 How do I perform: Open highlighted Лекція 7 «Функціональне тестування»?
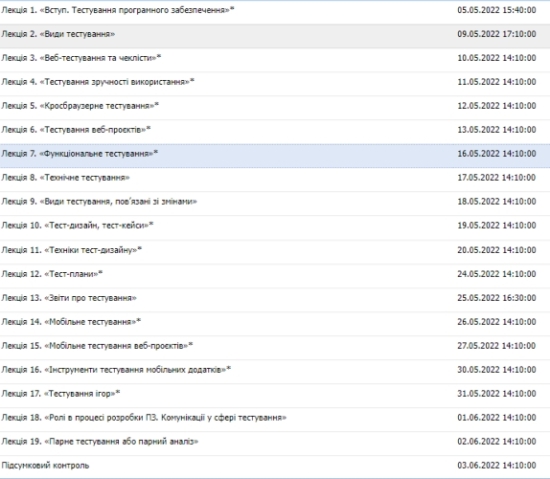[x=80, y=154]
